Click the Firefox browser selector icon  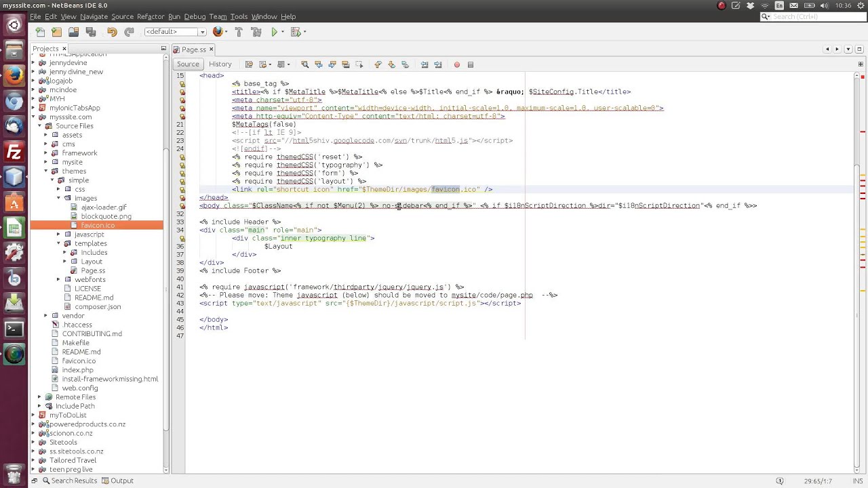point(217,32)
